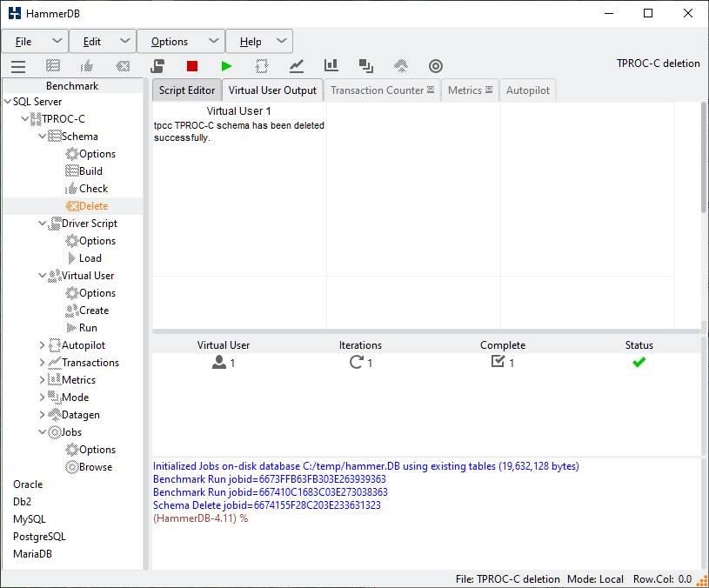
Task: Click the green checkmark Status icon
Action: point(639,362)
